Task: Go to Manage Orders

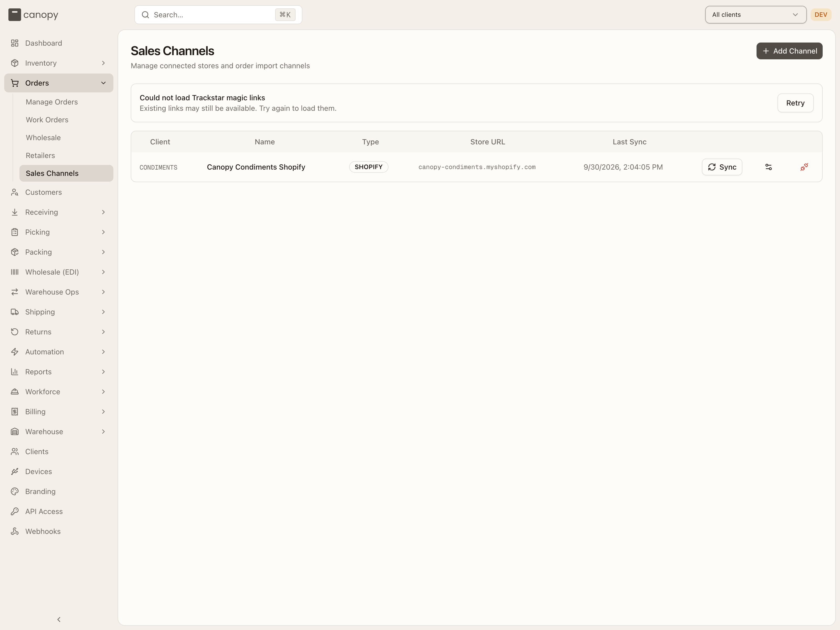Action: 66,102
